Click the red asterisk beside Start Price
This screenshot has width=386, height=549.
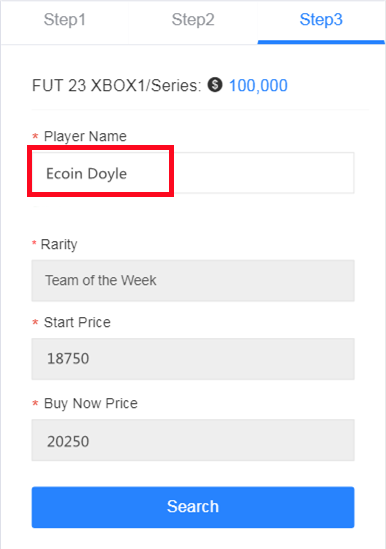(35, 322)
